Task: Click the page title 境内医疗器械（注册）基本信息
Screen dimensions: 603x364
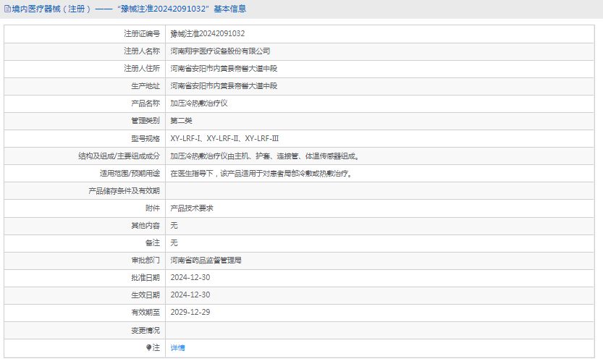Action: pos(128,9)
